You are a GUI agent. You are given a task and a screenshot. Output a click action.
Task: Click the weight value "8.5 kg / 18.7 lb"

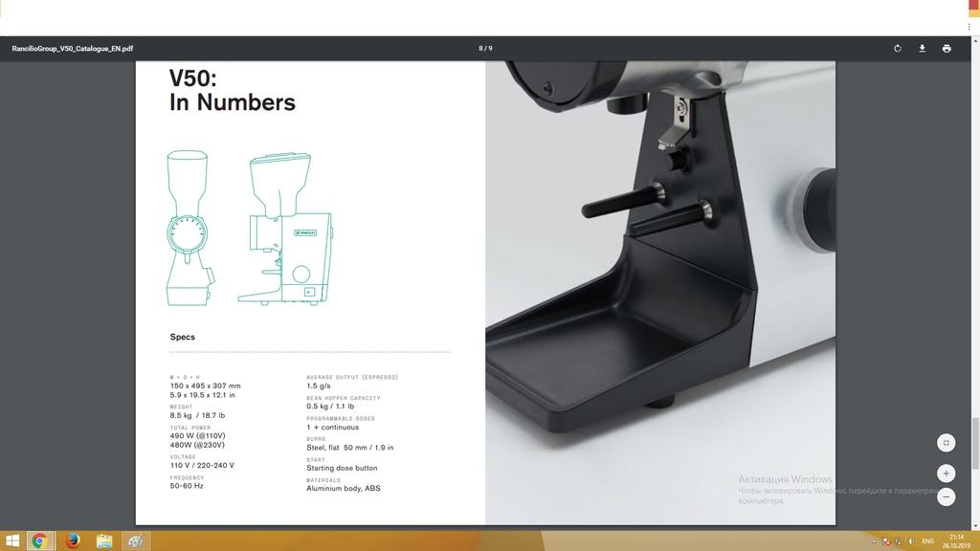click(197, 415)
